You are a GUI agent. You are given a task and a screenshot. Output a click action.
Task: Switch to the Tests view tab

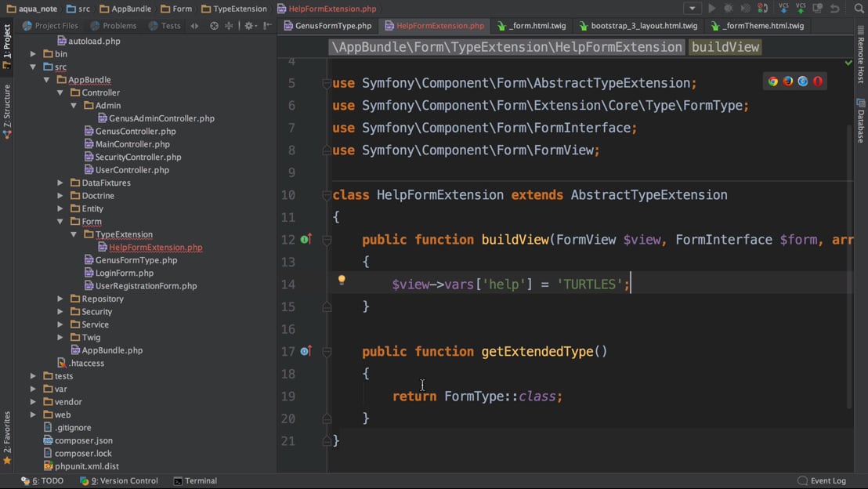[x=165, y=26]
